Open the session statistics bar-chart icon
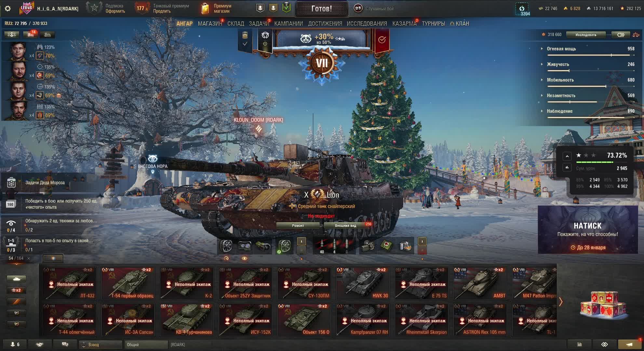Screen dimensions: 644x351 pos(580,344)
